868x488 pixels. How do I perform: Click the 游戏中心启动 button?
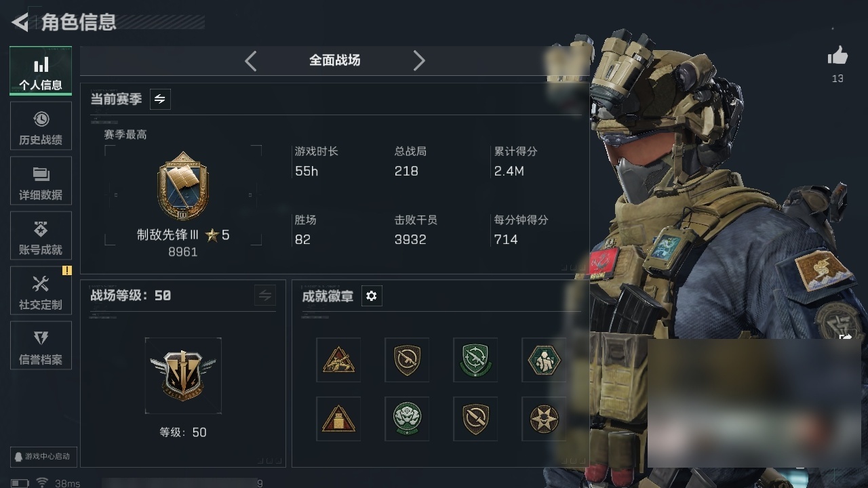coord(42,456)
